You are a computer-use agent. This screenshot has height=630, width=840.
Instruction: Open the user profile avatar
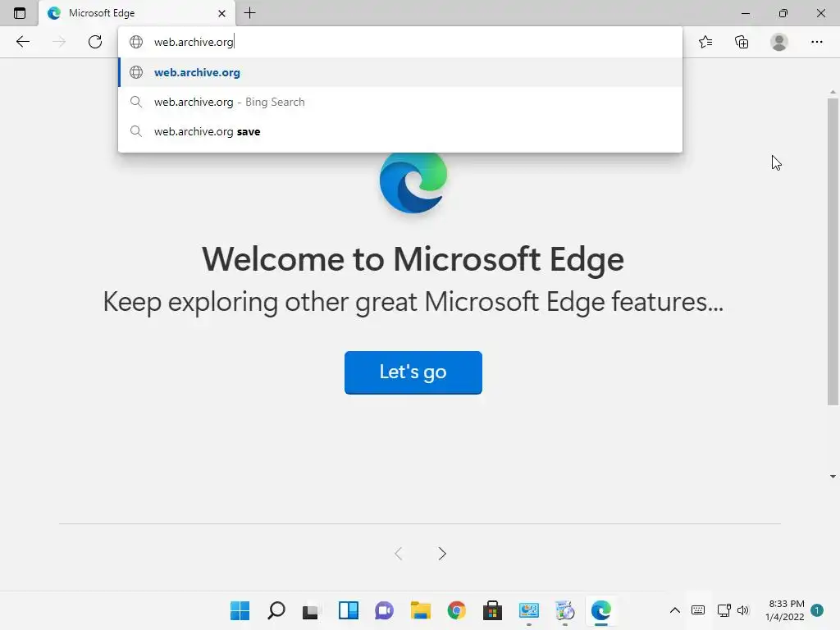[779, 42]
